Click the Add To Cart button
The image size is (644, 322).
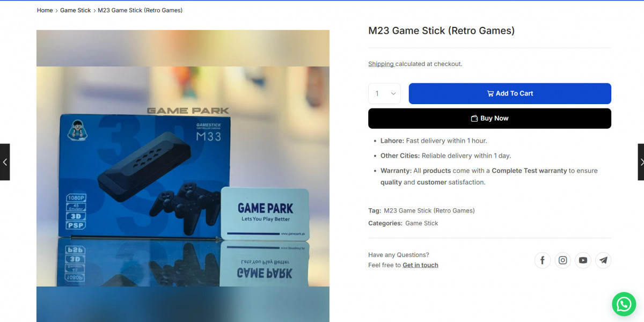click(510, 93)
